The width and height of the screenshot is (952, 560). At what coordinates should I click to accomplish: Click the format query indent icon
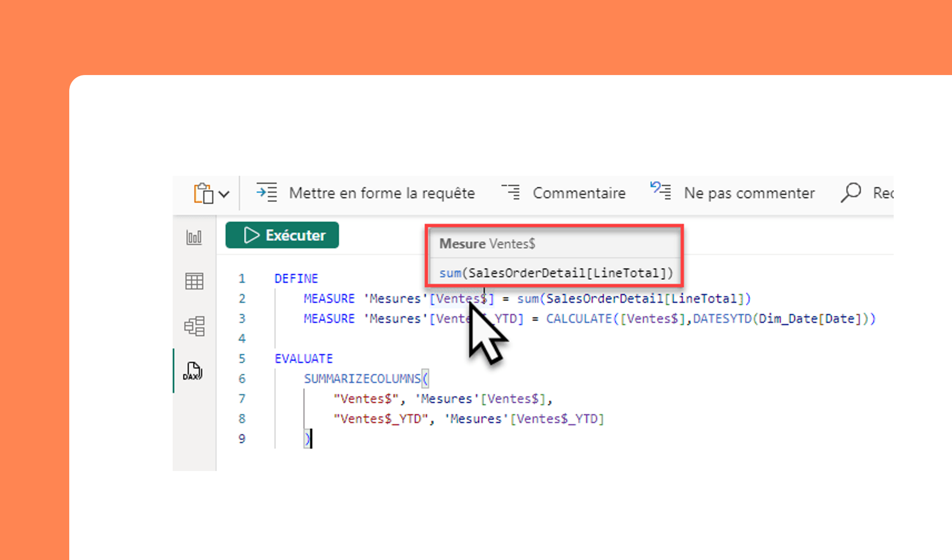click(267, 192)
